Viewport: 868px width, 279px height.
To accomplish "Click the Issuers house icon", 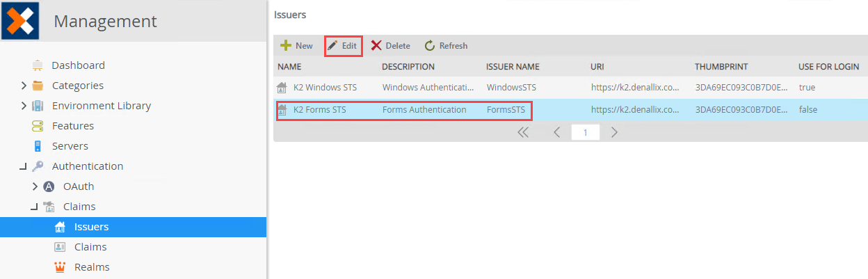I will (60, 227).
